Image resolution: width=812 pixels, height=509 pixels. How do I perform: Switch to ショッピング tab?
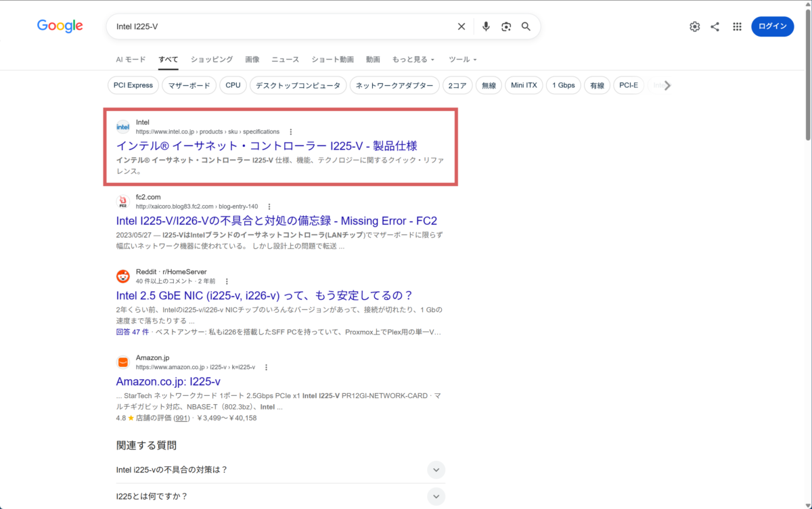pyautogui.click(x=212, y=60)
